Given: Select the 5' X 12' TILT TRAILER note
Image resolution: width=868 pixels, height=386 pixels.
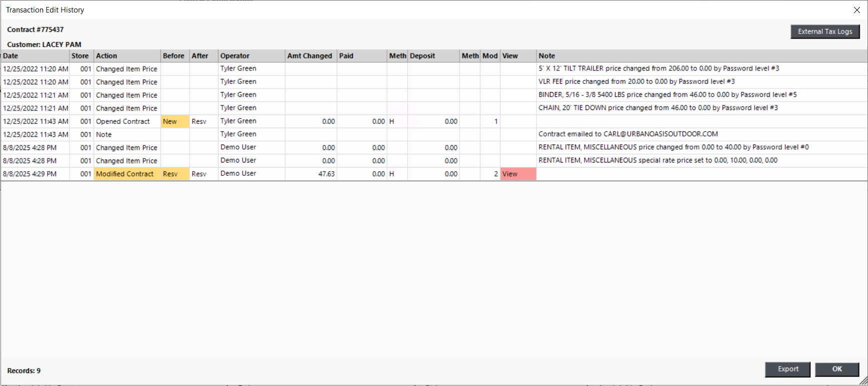Looking at the screenshot, I should pyautogui.click(x=658, y=68).
